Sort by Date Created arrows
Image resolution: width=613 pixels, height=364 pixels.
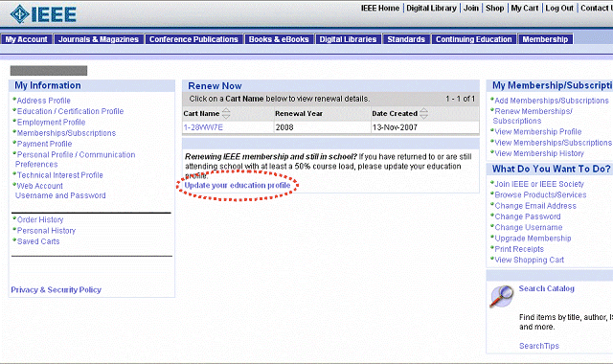[x=423, y=113]
